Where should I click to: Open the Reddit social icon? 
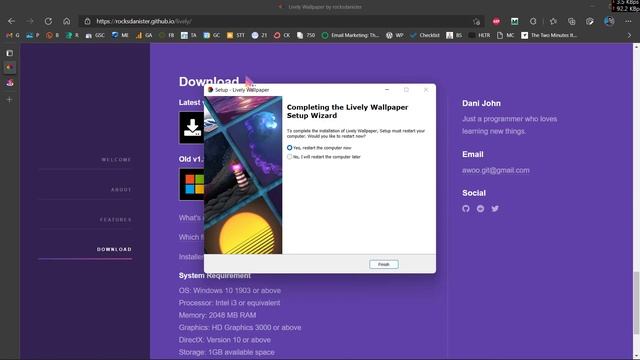(480, 209)
